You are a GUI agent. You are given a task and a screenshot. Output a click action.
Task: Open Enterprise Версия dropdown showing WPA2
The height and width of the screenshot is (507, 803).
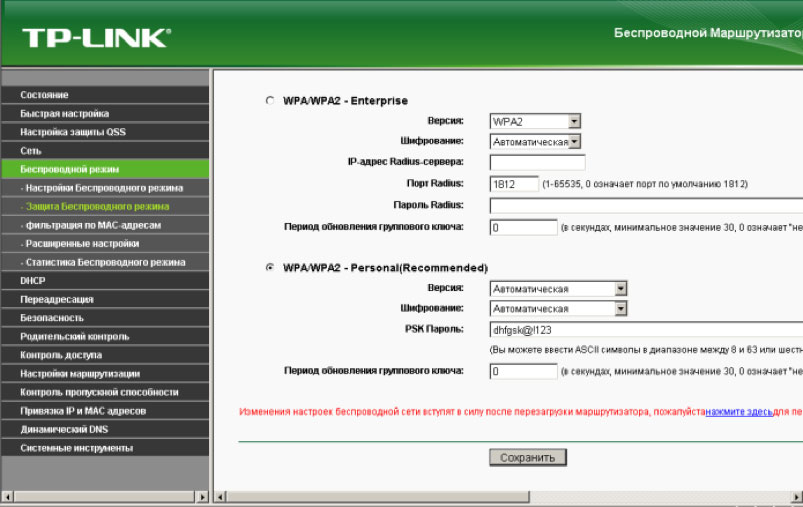click(535, 121)
